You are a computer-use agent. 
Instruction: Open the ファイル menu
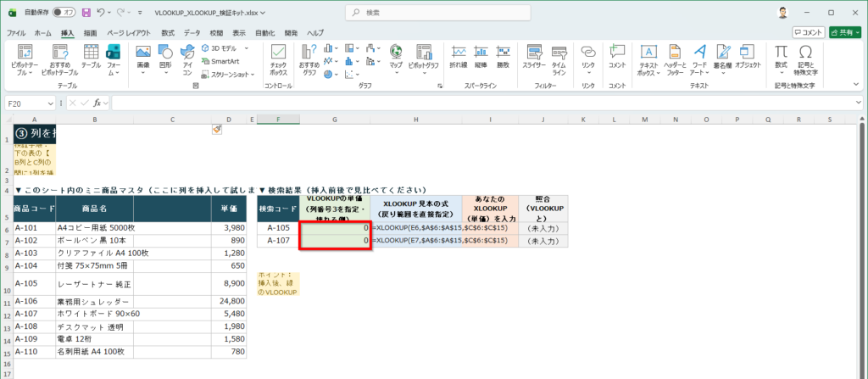pyautogui.click(x=16, y=33)
